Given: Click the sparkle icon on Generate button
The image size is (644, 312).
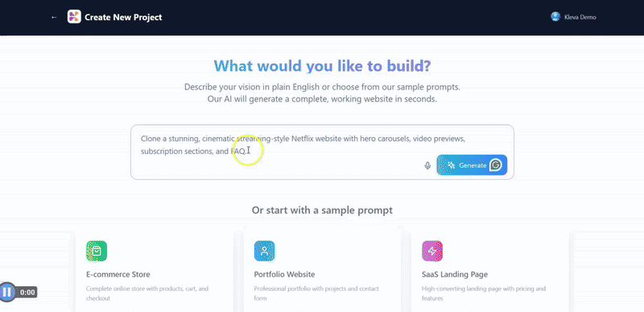Looking at the screenshot, I should pyautogui.click(x=451, y=165).
